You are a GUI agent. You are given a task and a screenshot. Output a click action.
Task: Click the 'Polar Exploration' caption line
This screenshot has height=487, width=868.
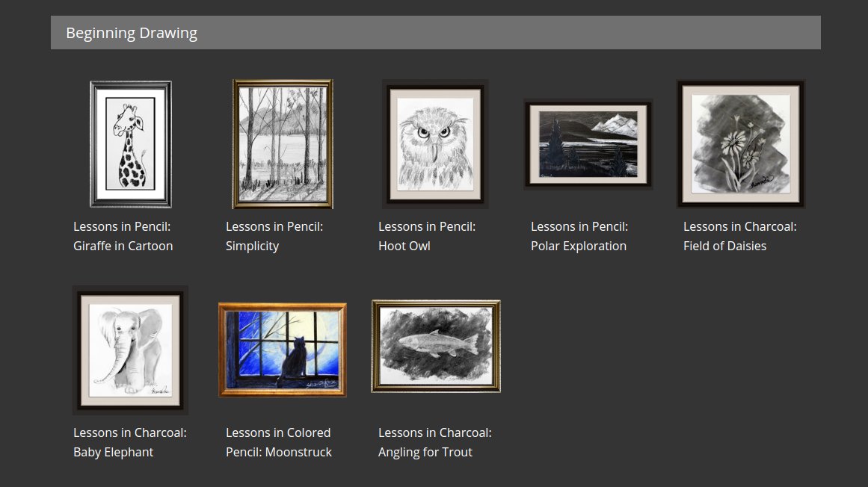coord(579,246)
